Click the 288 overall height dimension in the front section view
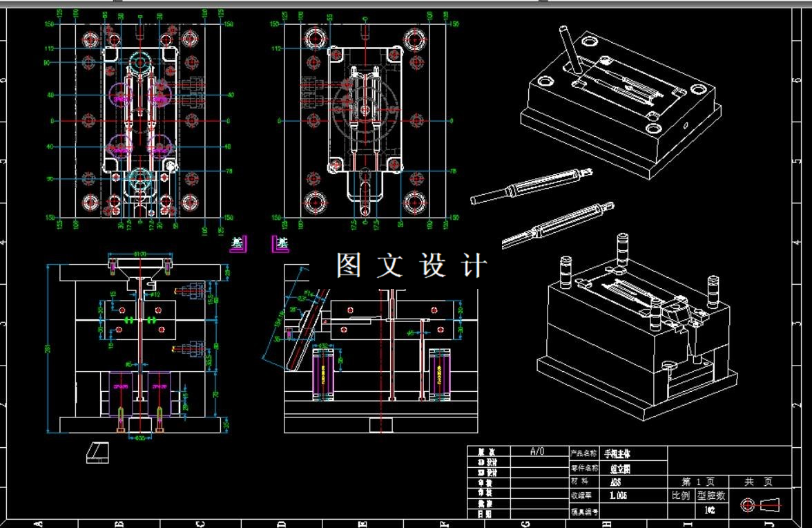 click(48, 349)
